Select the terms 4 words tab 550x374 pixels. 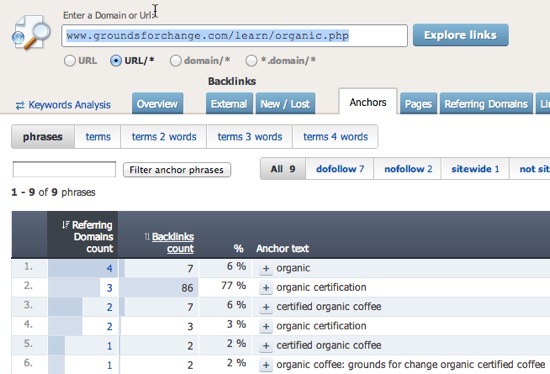point(335,137)
